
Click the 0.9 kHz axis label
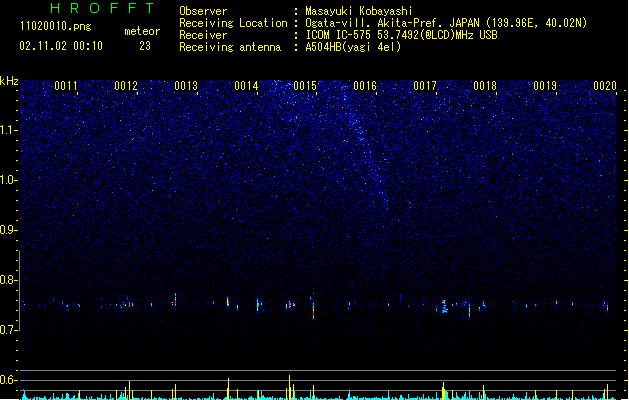[9, 230]
